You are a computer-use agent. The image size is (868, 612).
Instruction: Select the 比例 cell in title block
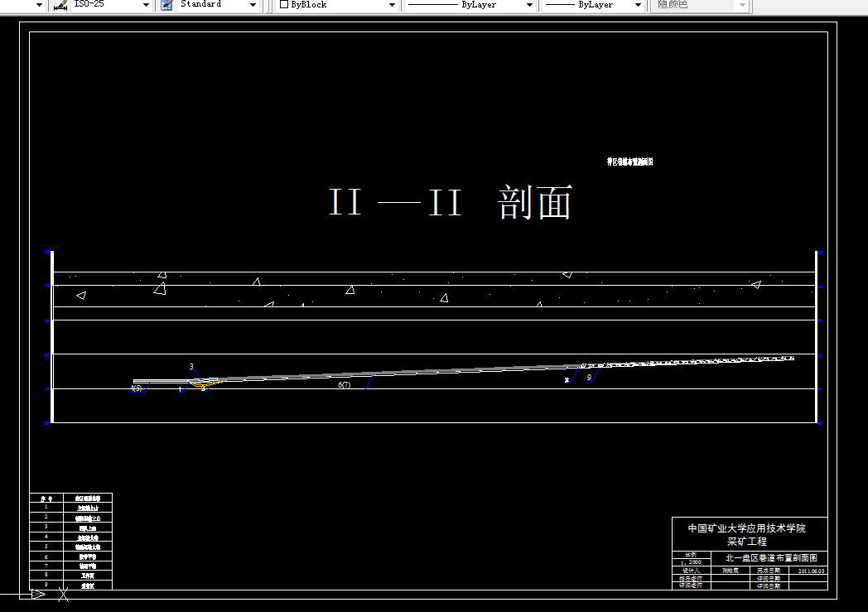point(691,555)
